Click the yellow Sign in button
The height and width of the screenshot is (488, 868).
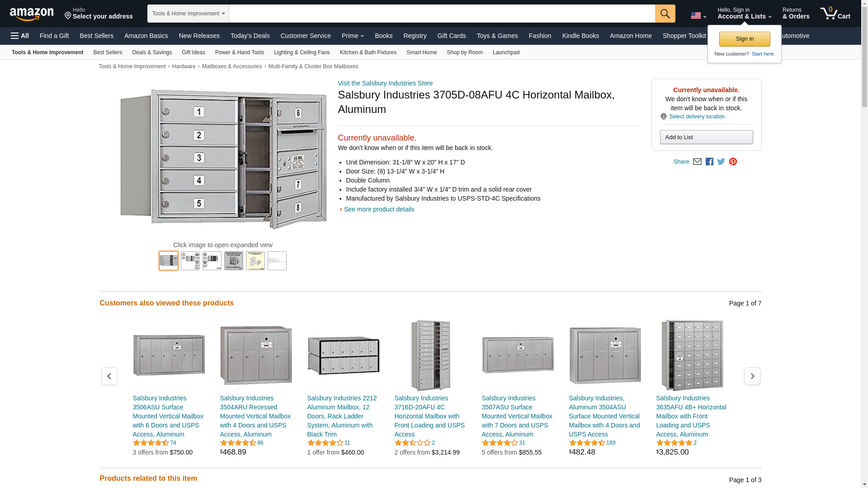[x=744, y=39]
